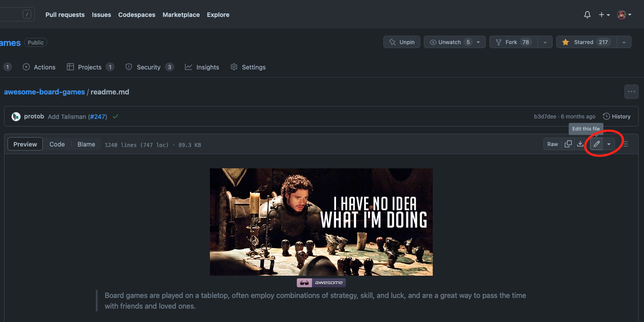Image resolution: width=644 pixels, height=322 pixels.
Task: Click the protob author avatar
Action: coord(16,117)
